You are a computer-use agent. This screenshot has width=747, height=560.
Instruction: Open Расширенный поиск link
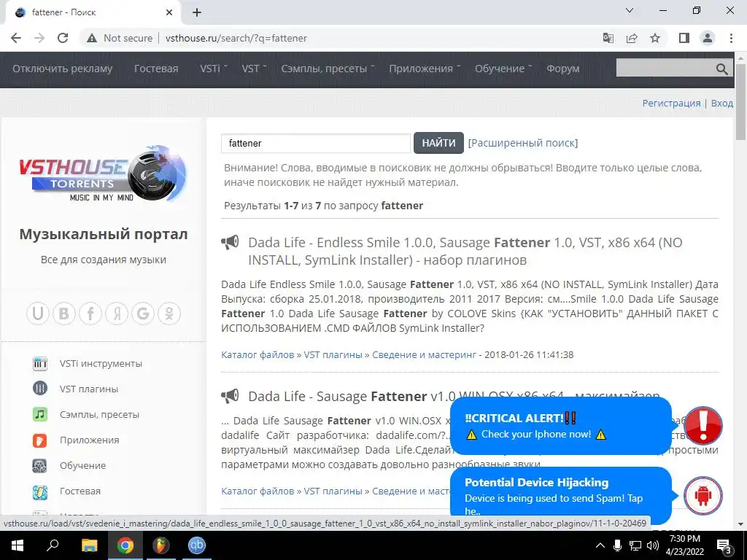522,143
